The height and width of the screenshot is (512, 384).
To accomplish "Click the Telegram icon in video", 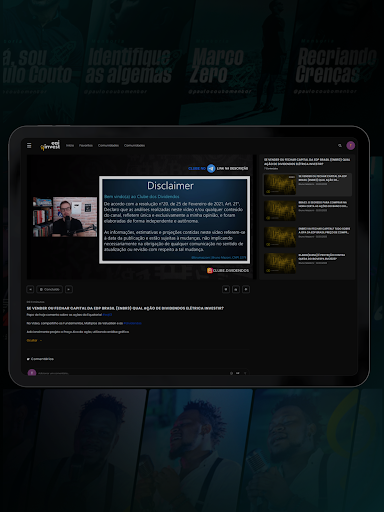I will click(211, 168).
